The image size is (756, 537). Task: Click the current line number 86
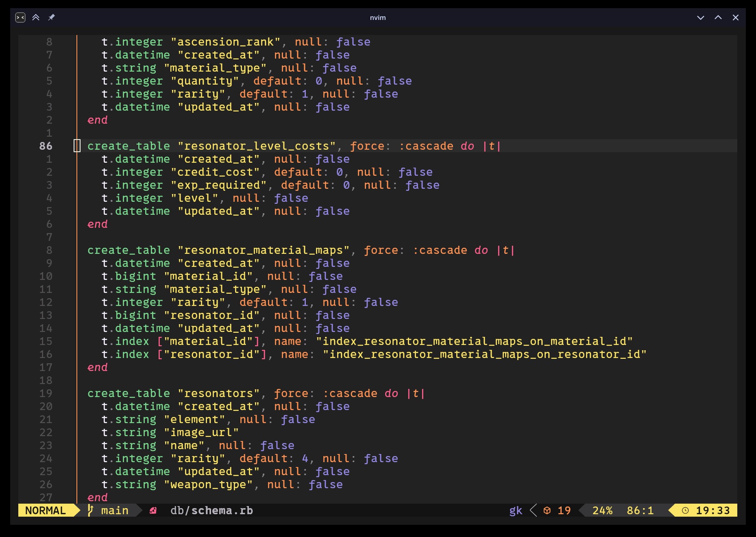coord(46,146)
